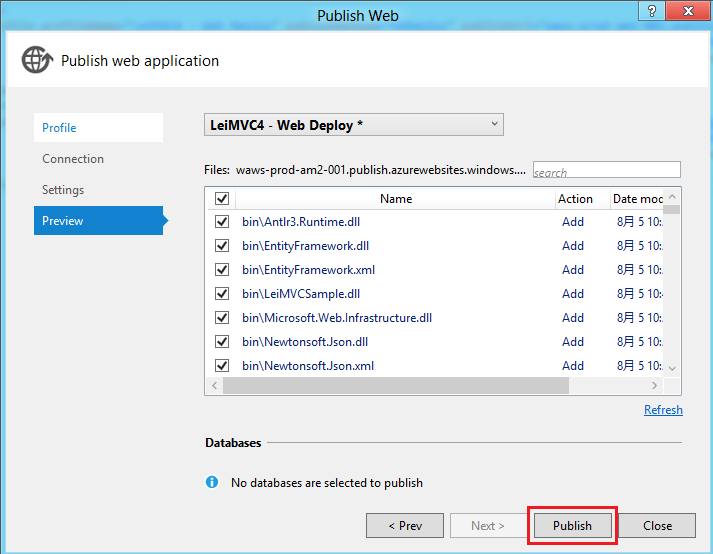The width and height of the screenshot is (713, 554).
Task: Select the bin\Newtonsoft.Json.dll file name
Action: pyautogui.click(x=305, y=342)
